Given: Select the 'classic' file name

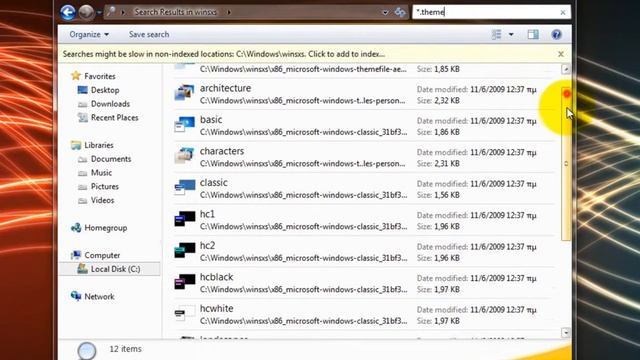Looking at the screenshot, I should point(213,182).
